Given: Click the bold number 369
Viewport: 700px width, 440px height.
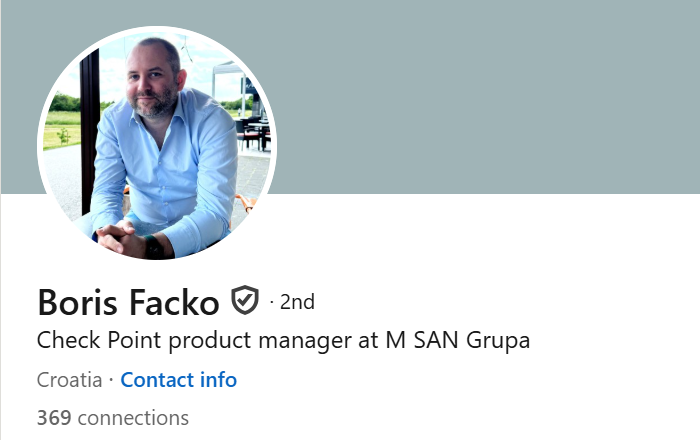Looking at the screenshot, I should point(54,418).
